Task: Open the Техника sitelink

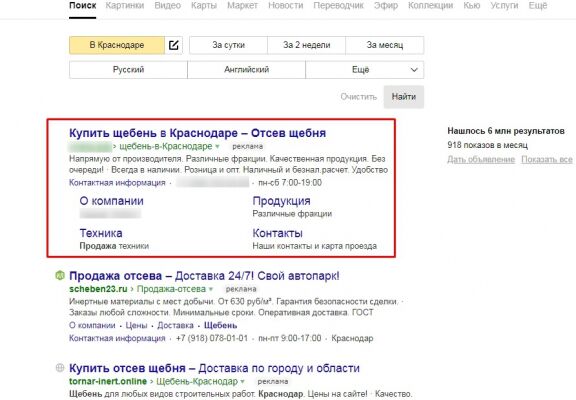Action: click(x=101, y=233)
